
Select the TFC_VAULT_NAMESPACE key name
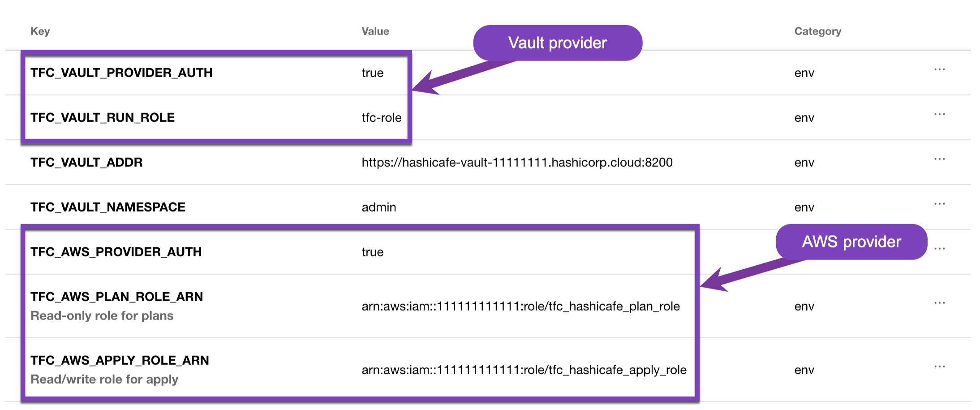[108, 207]
